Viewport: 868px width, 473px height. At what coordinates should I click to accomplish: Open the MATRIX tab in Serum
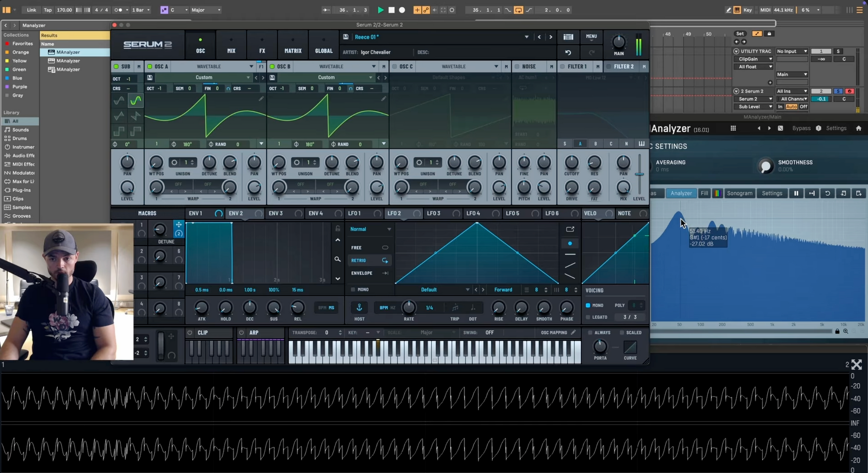pos(292,46)
